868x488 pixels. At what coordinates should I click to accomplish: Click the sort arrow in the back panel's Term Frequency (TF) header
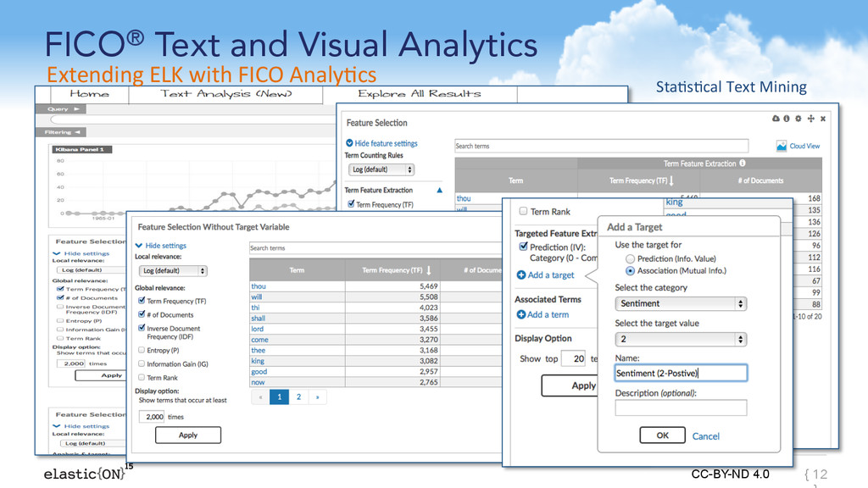(671, 180)
